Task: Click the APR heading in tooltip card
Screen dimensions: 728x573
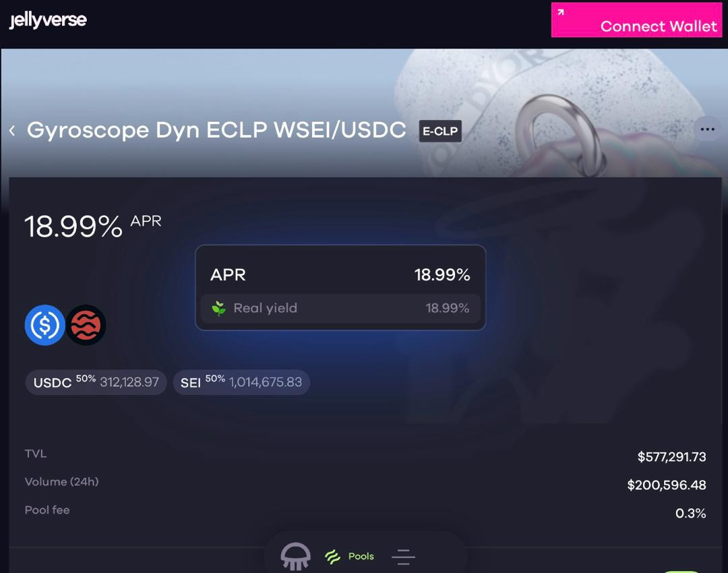Action: click(228, 275)
